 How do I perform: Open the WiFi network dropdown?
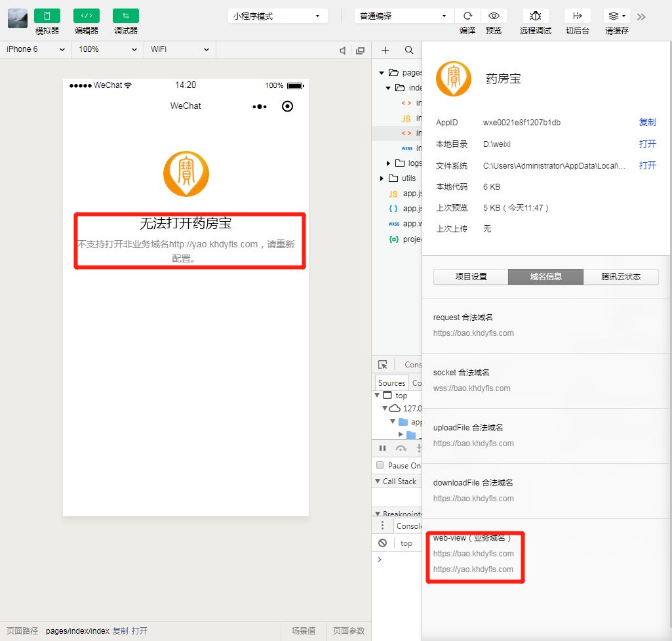180,49
